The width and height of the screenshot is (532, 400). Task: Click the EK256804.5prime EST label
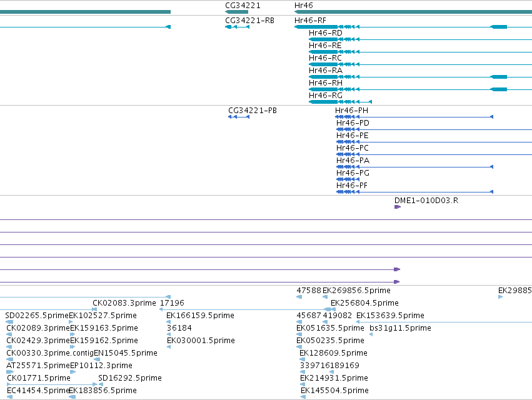(x=364, y=303)
